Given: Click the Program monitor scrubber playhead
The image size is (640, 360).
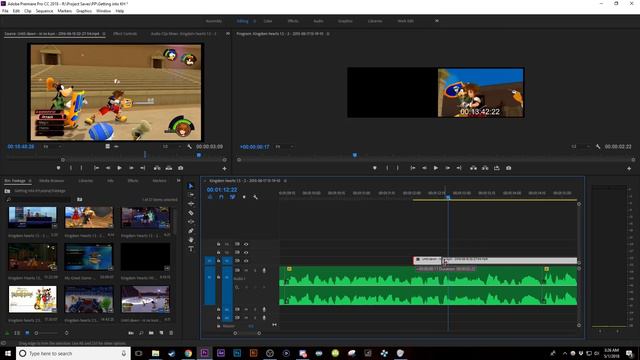Looking at the screenshot, I should (x=355, y=155).
